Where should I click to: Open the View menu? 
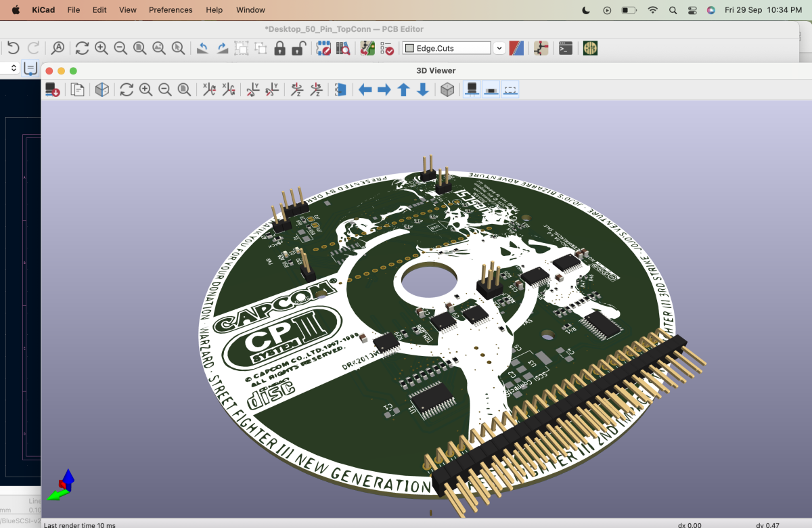click(x=128, y=10)
